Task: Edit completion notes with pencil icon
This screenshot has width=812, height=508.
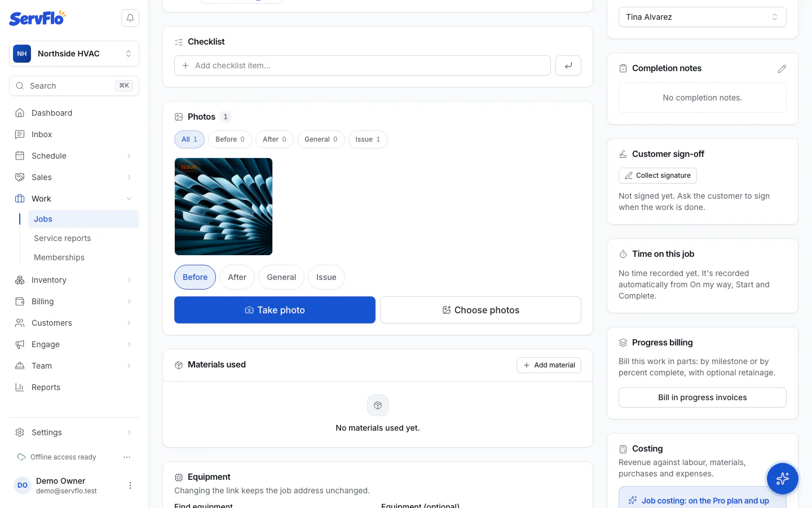Action: (x=782, y=68)
